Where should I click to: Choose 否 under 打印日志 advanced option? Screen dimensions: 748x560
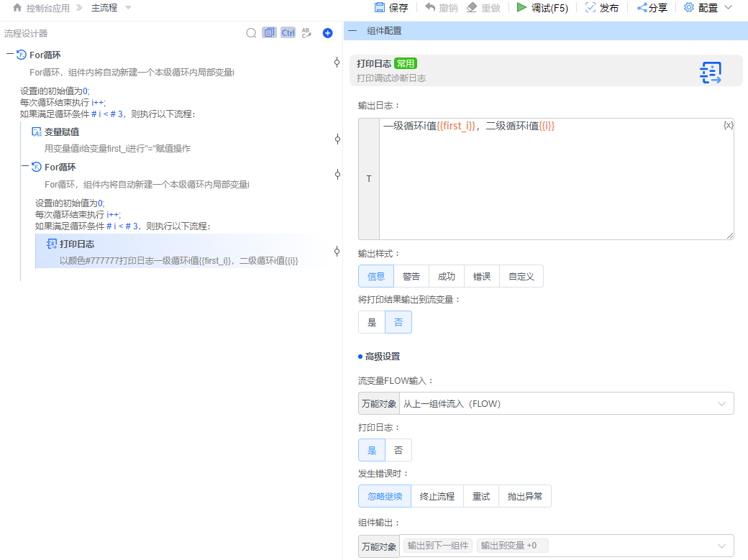tap(398, 450)
